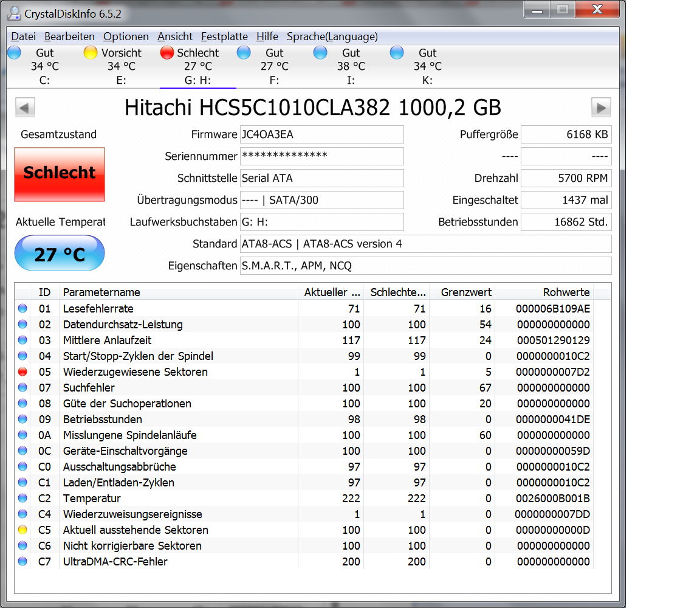Click the blue dot of Suchfehler row
This screenshot has height=608, width=700.
[x=22, y=387]
